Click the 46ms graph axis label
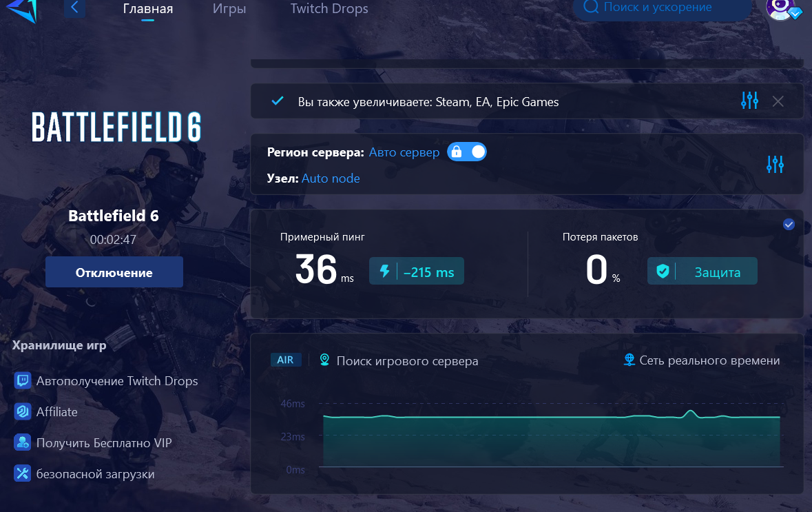 click(x=293, y=403)
